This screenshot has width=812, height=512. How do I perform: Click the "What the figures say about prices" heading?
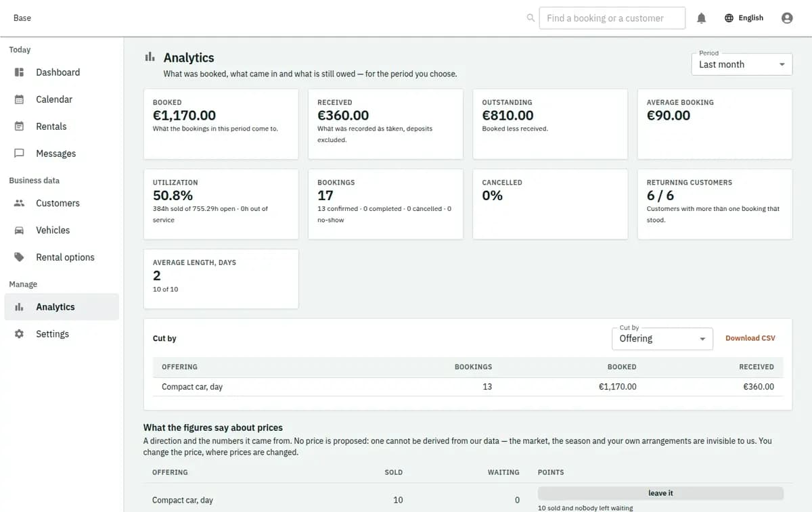(213, 427)
